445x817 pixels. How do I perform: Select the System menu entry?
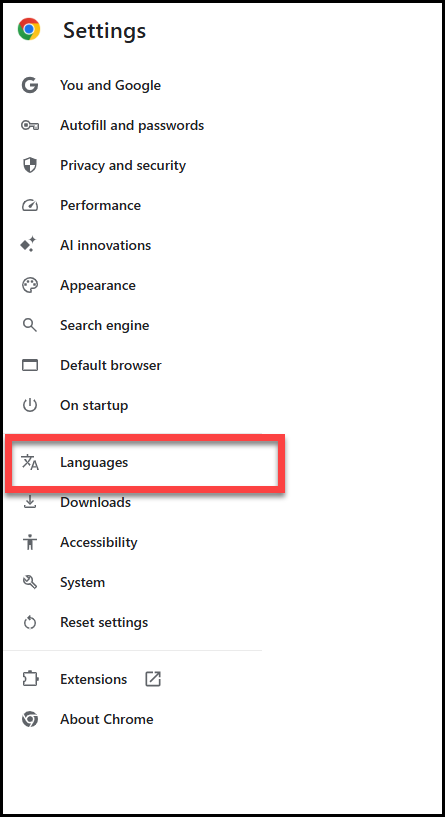(x=82, y=582)
